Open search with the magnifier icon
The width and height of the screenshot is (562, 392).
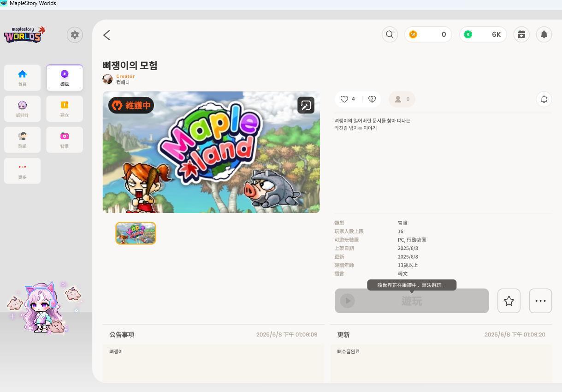coord(390,35)
